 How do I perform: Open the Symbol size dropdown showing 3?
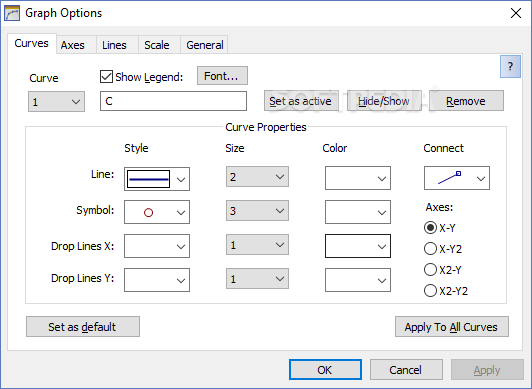(257, 211)
